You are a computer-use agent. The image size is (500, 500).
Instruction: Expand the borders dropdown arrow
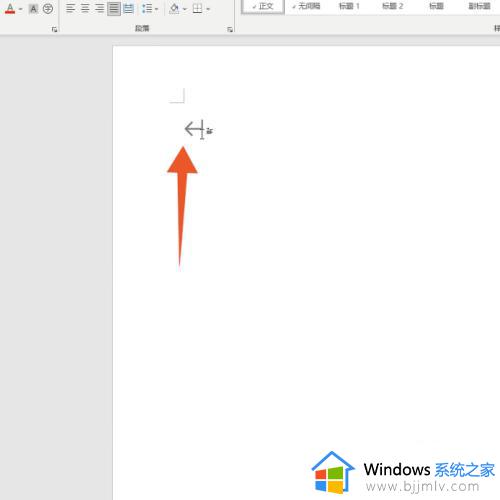pyautogui.click(x=208, y=9)
